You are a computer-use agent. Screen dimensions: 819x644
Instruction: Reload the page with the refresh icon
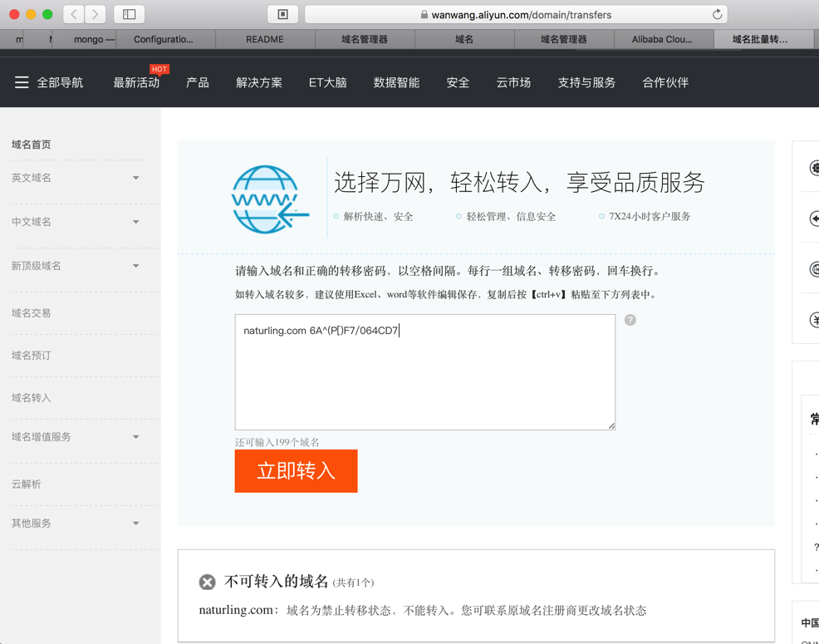(717, 15)
